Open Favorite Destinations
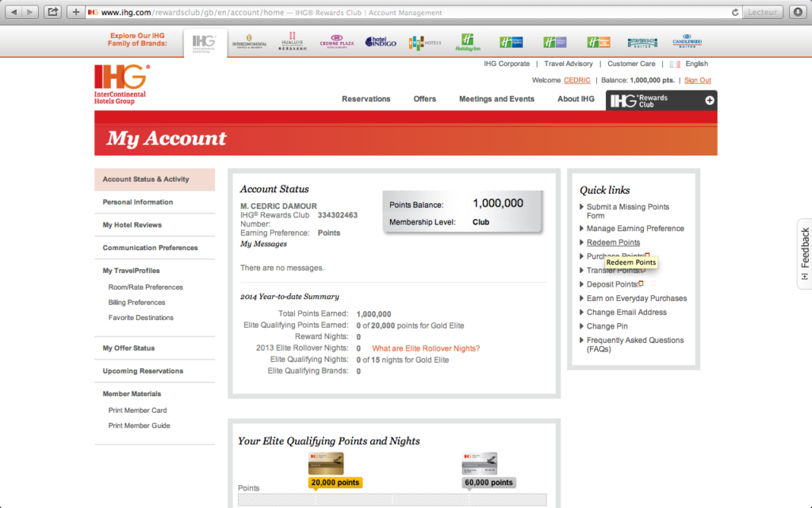 coord(141,317)
